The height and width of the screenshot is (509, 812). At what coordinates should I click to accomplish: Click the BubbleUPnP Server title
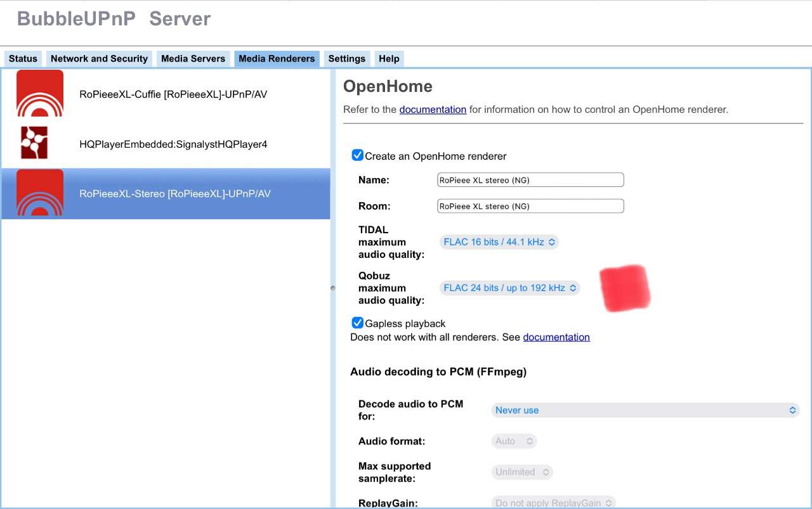click(x=114, y=18)
